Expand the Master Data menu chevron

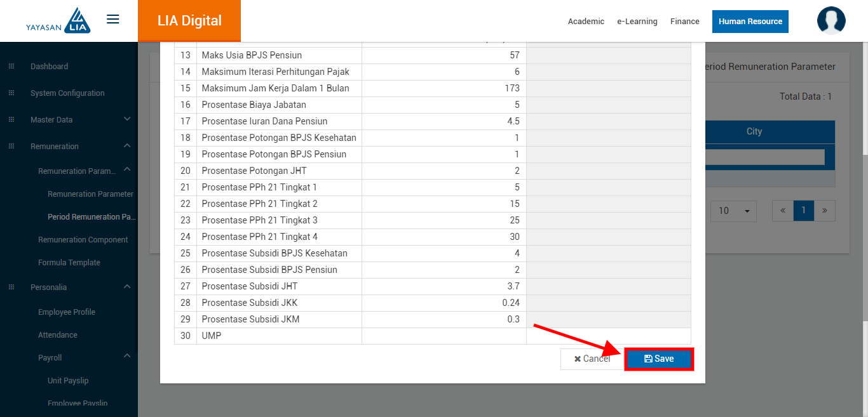click(127, 119)
